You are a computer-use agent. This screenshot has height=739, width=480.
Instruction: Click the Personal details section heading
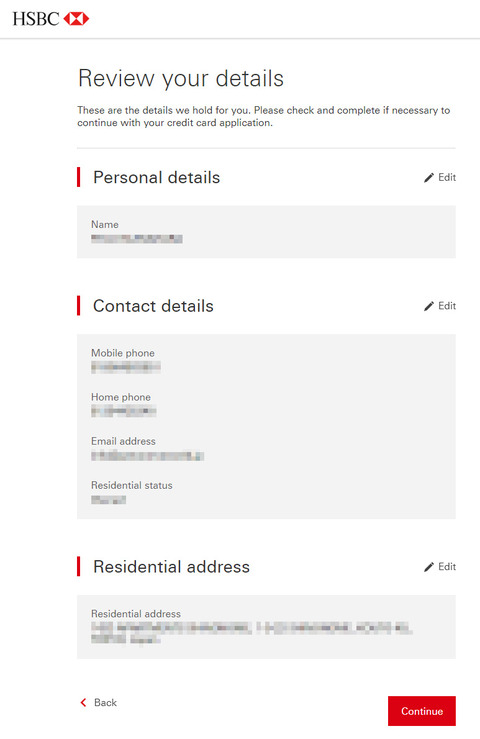[157, 178]
